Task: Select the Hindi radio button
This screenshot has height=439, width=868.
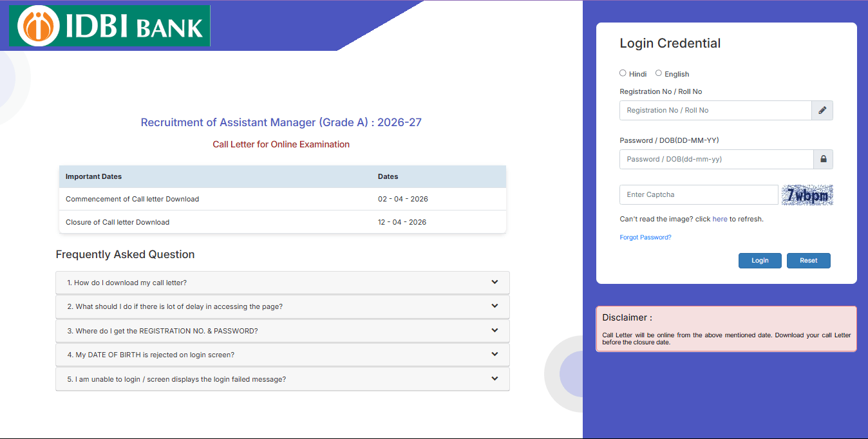Action: (623, 73)
